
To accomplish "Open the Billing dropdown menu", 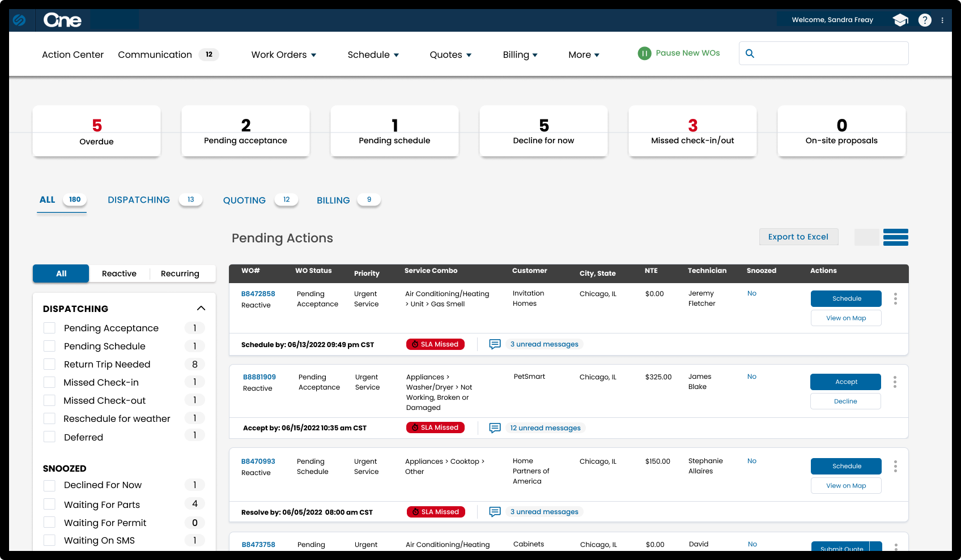I will click(520, 54).
